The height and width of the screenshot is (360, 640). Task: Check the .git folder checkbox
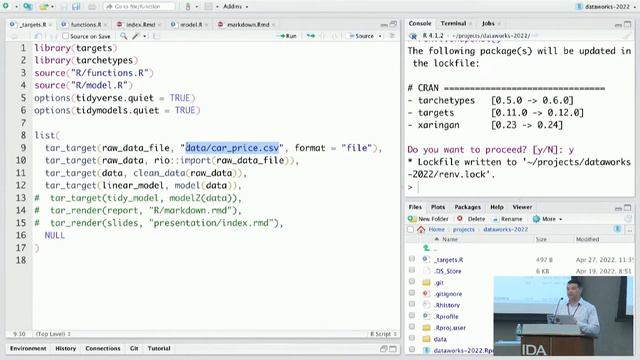point(412,282)
